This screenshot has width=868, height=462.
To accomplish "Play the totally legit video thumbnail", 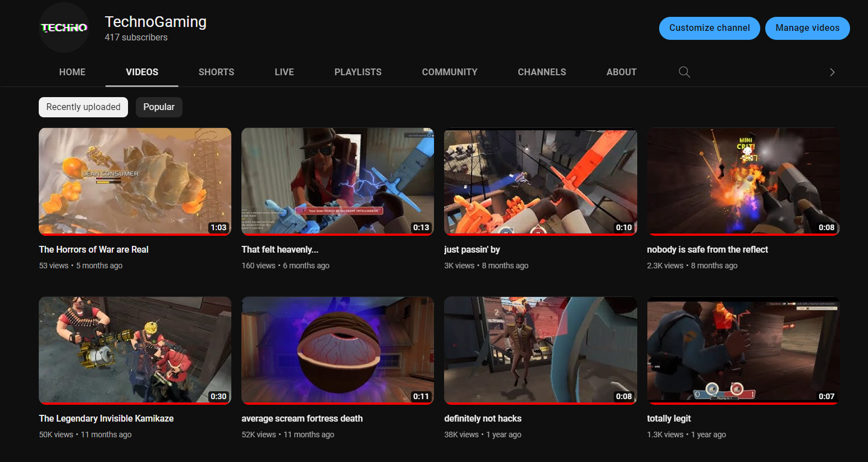I will [x=743, y=350].
